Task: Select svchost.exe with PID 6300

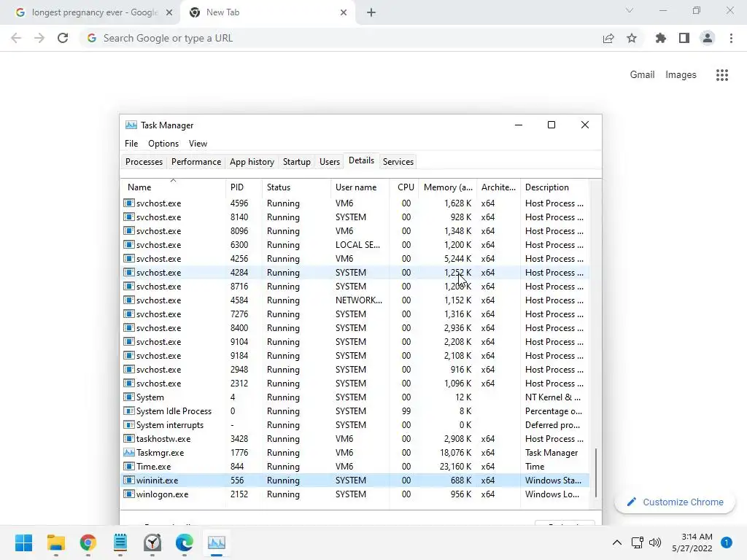Action: [x=355, y=245]
